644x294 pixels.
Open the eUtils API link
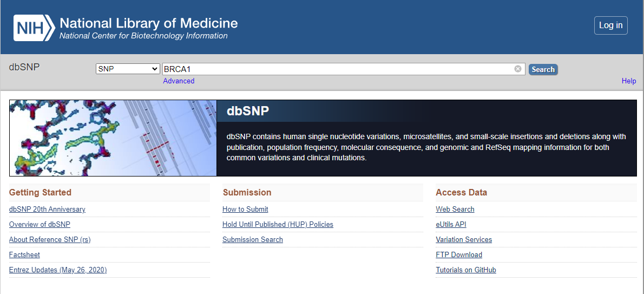[x=451, y=225]
